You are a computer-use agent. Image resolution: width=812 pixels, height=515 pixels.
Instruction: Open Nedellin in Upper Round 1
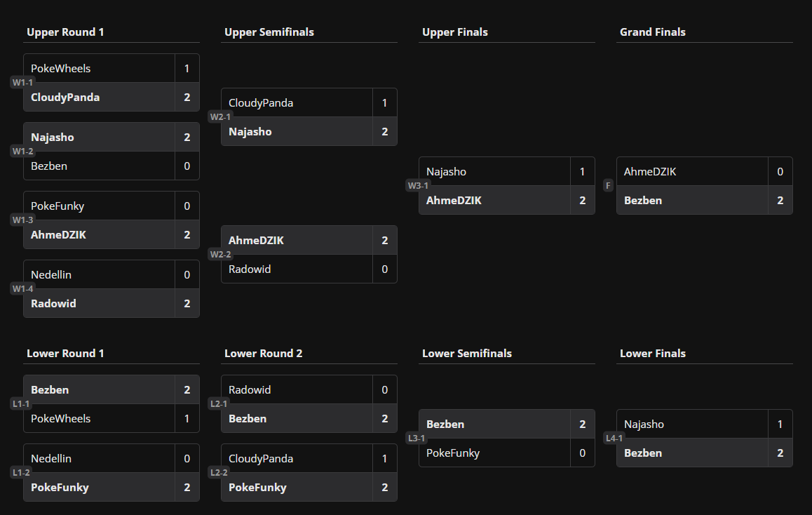51,275
